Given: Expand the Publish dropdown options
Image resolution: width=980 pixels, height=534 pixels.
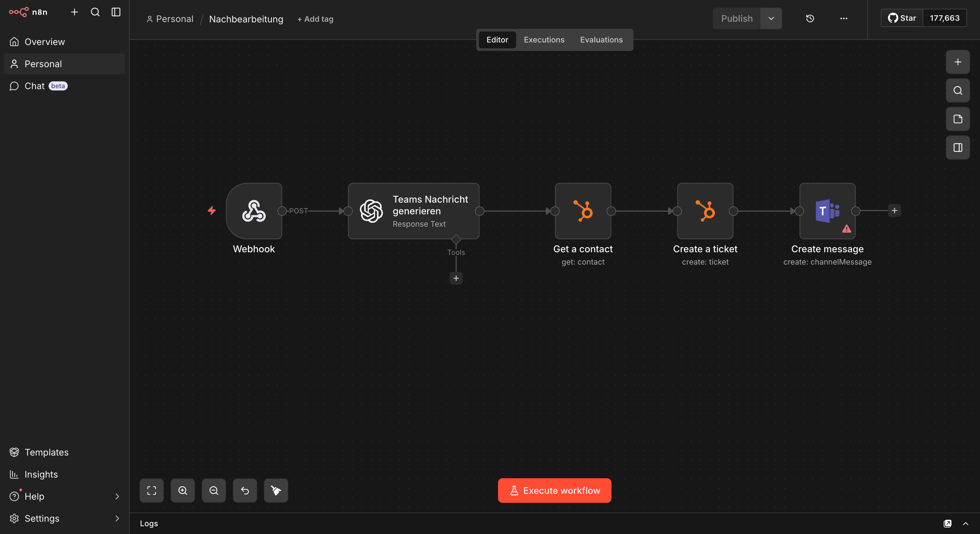Looking at the screenshot, I should coord(771,18).
